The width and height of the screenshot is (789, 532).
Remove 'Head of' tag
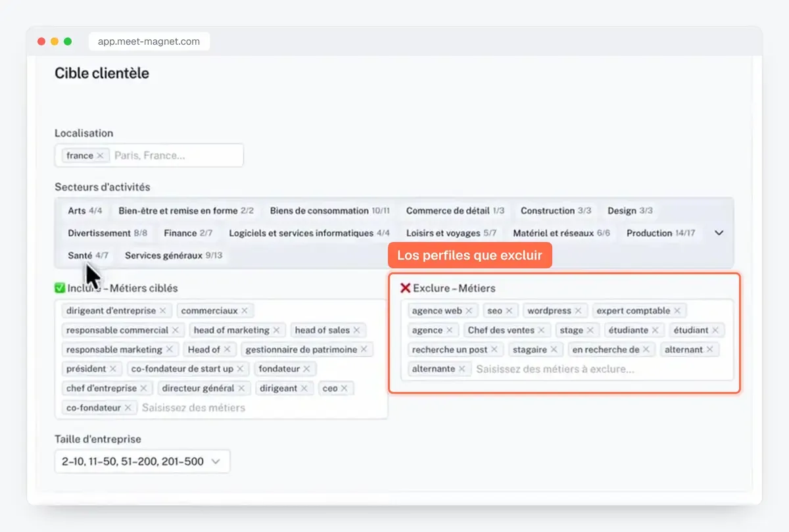[x=227, y=349]
